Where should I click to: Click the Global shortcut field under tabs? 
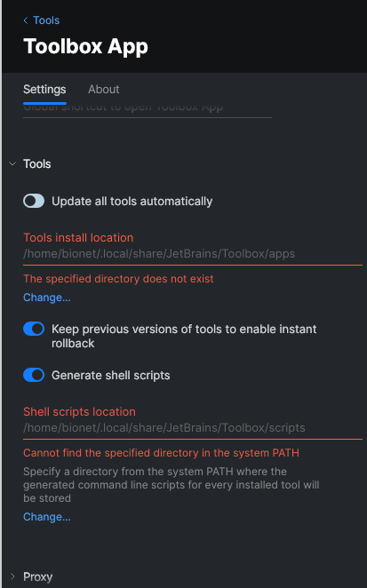click(148, 109)
